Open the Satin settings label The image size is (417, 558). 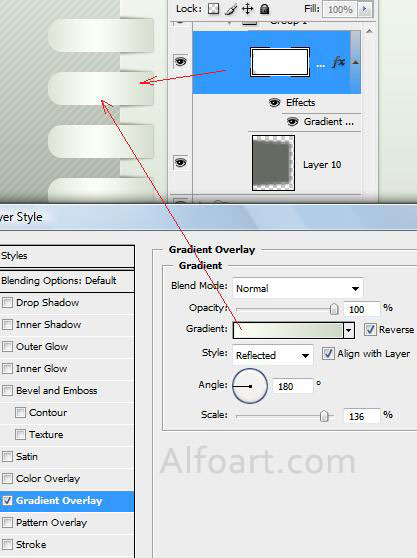coord(27,457)
